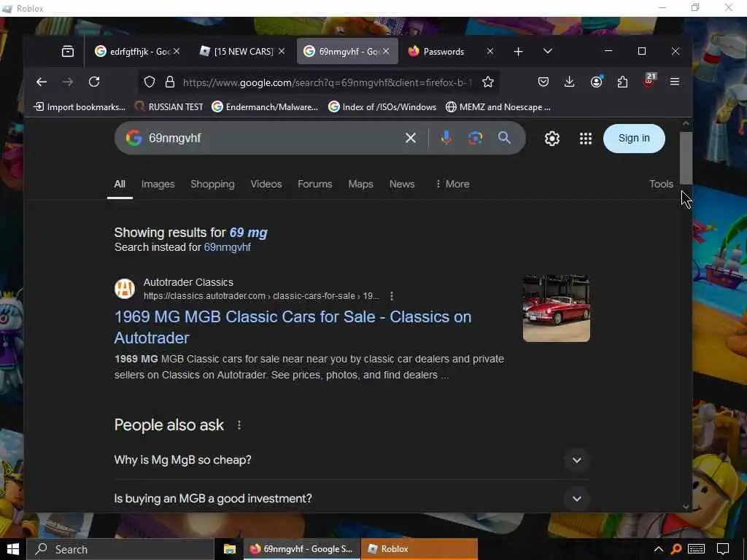The height and width of the screenshot is (560, 747).
Task: Open 1969 MG MGB Classic Cars result
Action: [x=293, y=327]
